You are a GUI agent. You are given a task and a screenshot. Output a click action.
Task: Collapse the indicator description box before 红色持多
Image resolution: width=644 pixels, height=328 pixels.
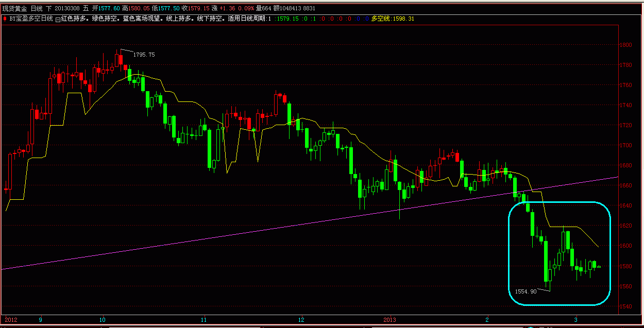57,19
